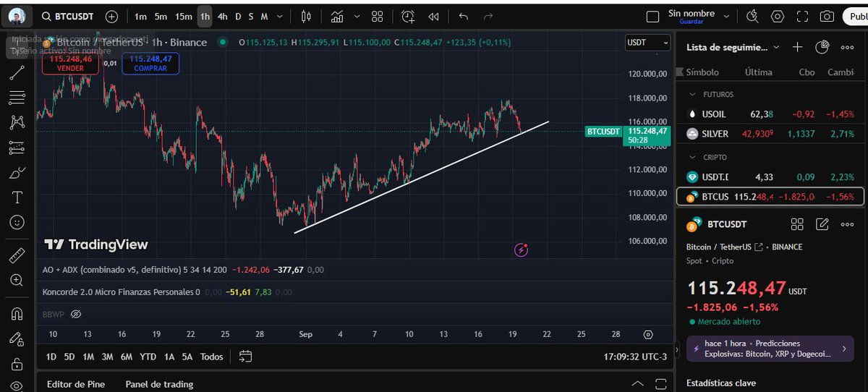Image resolution: width=868 pixels, height=392 pixels.
Task: Open the bar replay tool
Action: click(433, 16)
